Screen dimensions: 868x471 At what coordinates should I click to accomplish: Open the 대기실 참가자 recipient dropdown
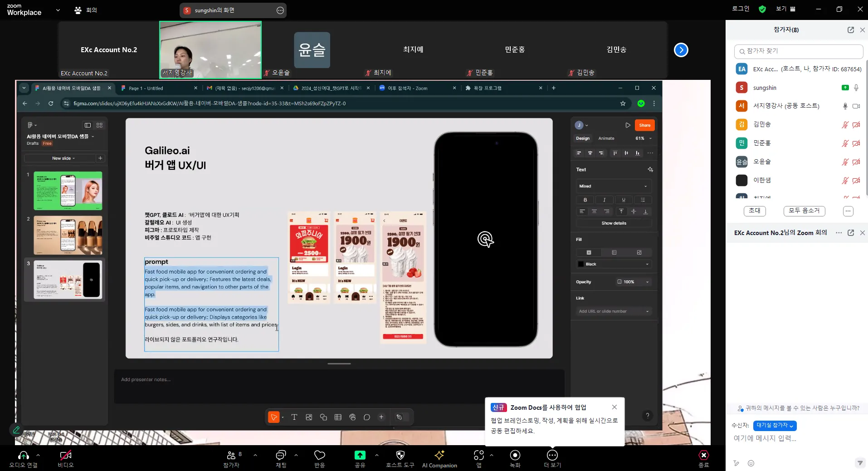tap(775, 426)
